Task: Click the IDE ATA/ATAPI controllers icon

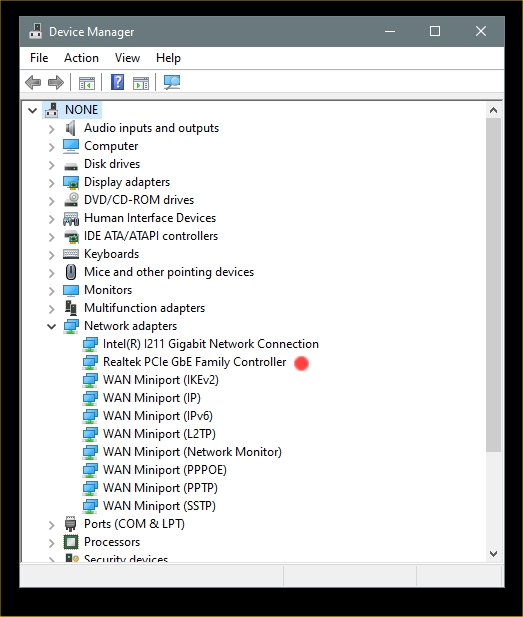Action: pos(71,236)
